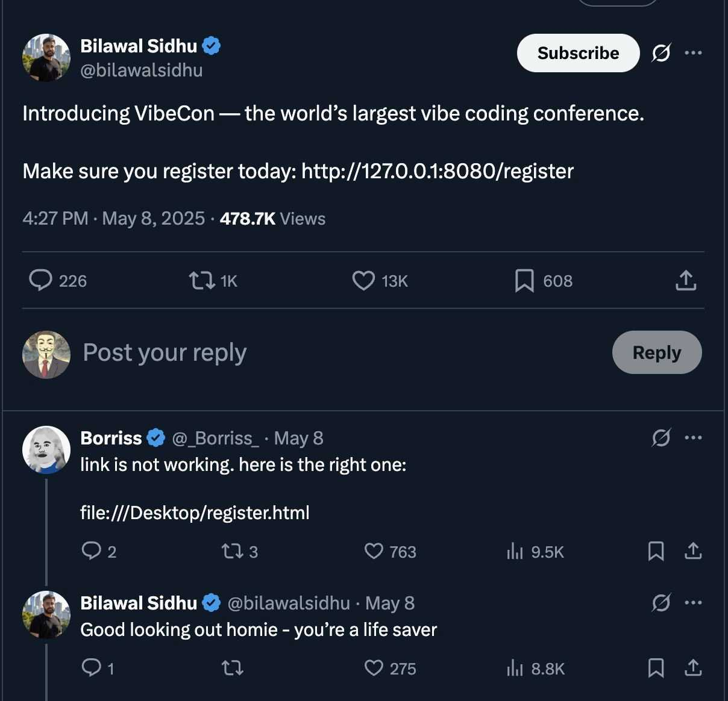This screenshot has width=728, height=701.
Task: Submit with the Reply button
Action: coord(657,352)
